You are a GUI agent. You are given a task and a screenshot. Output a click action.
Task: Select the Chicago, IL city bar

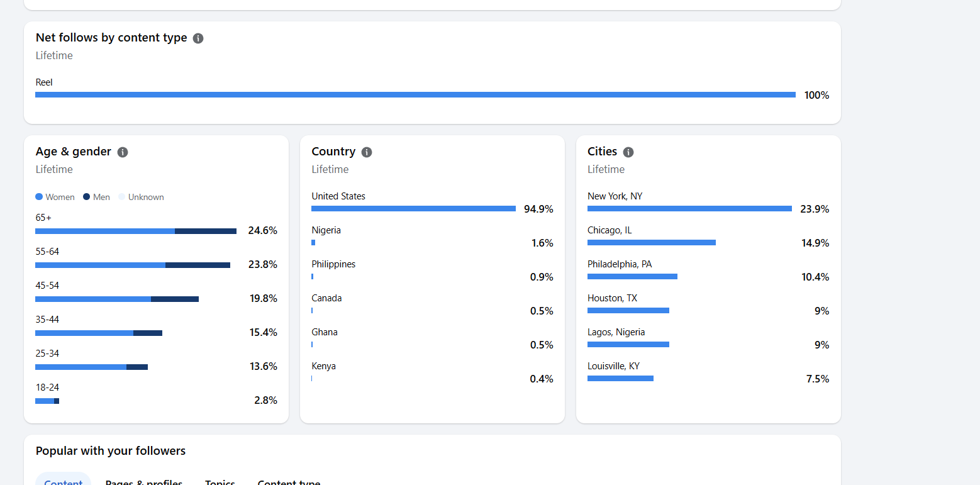651,243
